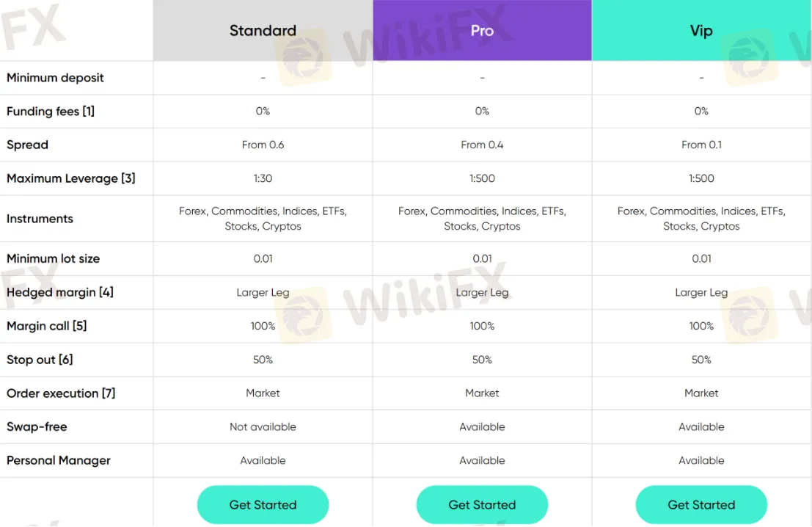Click the Maximum Leverage [3] row label

click(71, 178)
